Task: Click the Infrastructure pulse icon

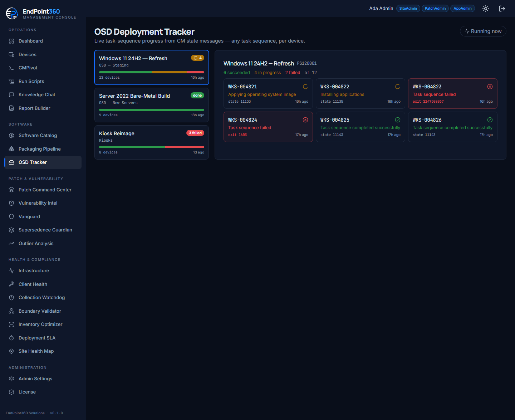Action: [11, 271]
